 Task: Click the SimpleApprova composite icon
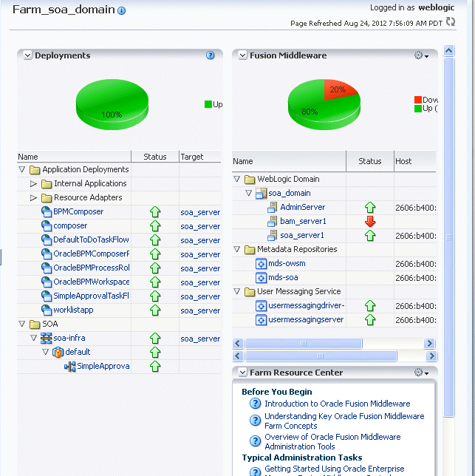click(x=70, y=367)
